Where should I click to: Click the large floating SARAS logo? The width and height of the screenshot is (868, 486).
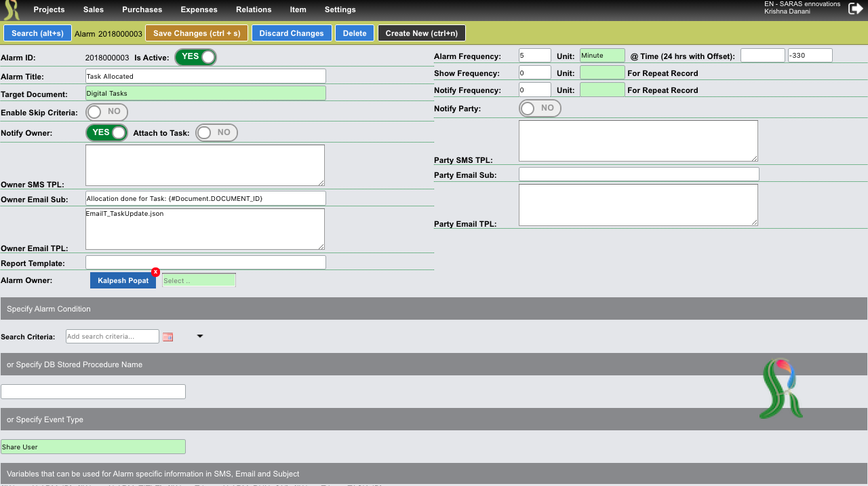781,388
